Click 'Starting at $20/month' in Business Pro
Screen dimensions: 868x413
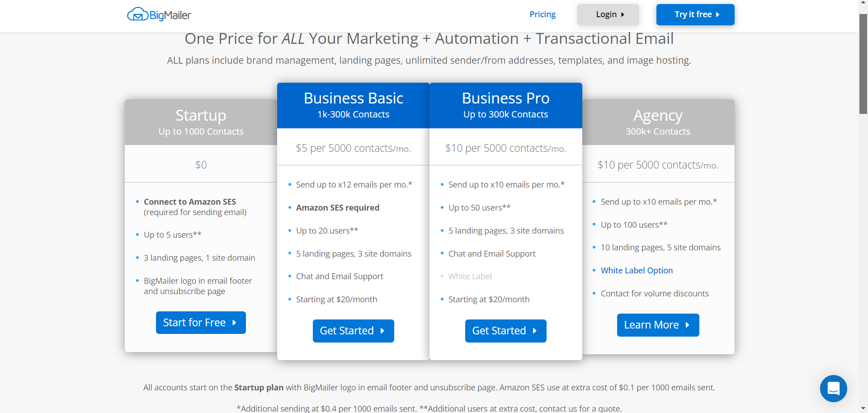click(489, 299)
